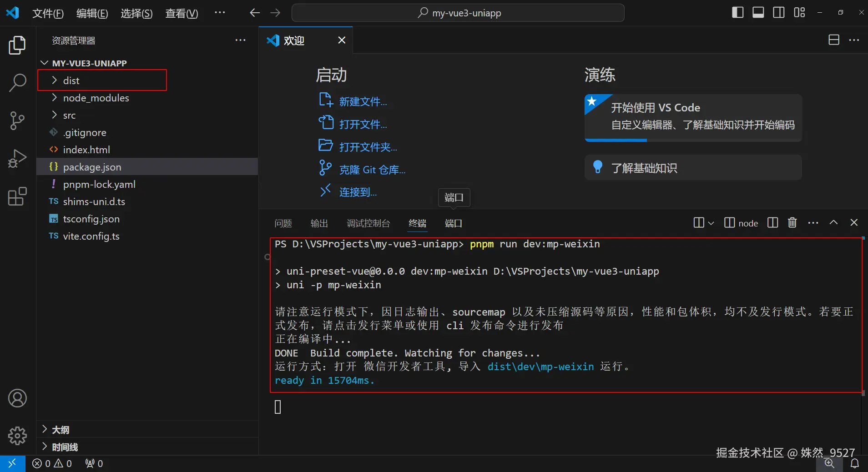
Task: Open the 开始使用 VS Code walkthrough
Action: point(693,118)
